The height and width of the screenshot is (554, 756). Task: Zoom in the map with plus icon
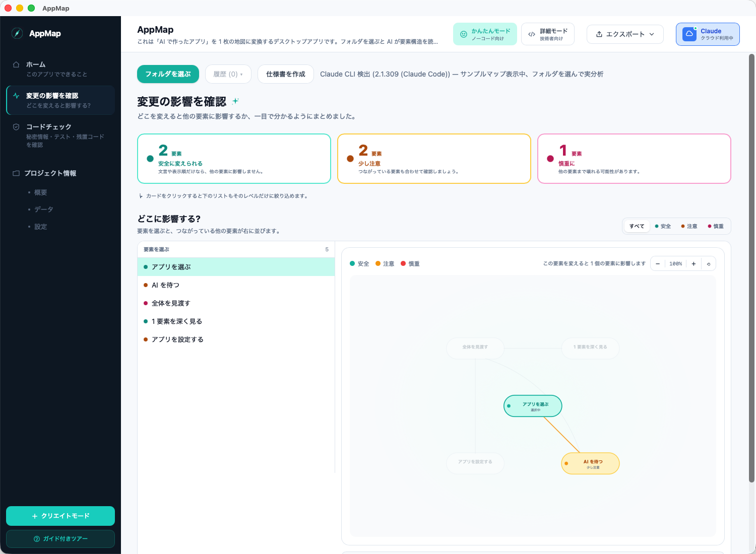[x=694, y=264]
